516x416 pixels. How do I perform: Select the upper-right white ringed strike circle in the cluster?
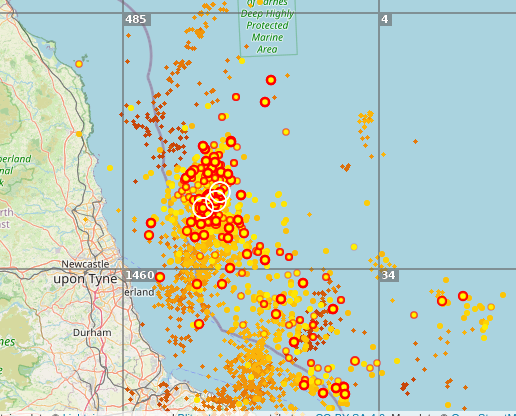[x=220, y=192]
